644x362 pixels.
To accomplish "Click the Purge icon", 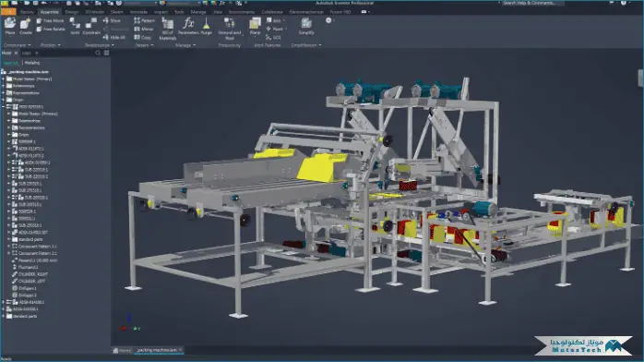I will [206, 26].
